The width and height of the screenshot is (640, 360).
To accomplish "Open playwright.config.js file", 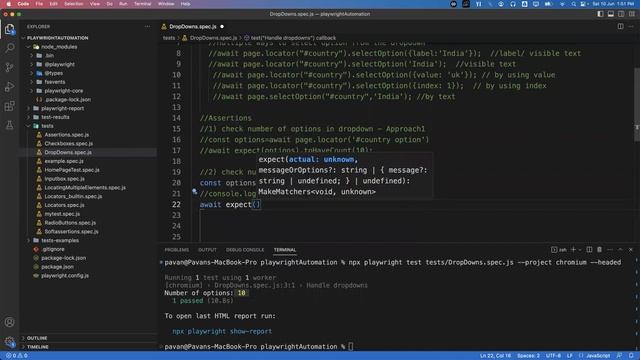I will point(64,276).
